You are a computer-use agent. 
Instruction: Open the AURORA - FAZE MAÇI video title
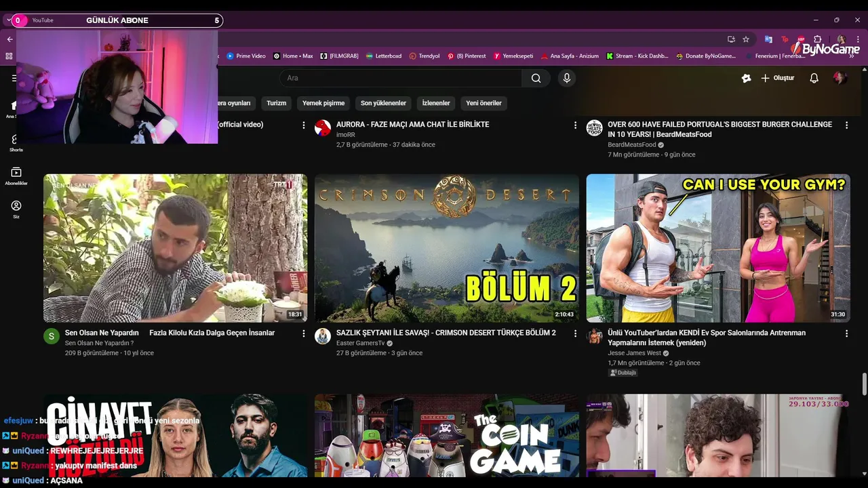[412, 125]
